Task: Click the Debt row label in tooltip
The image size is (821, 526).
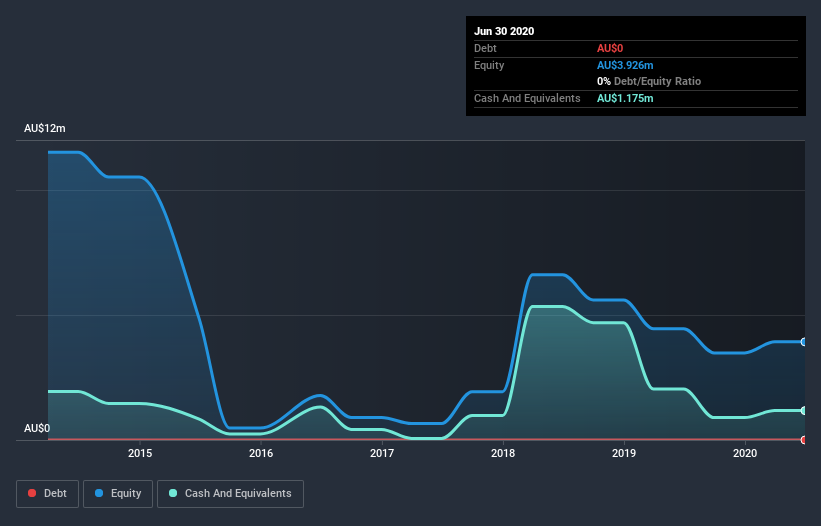Action: coord(485,48)
